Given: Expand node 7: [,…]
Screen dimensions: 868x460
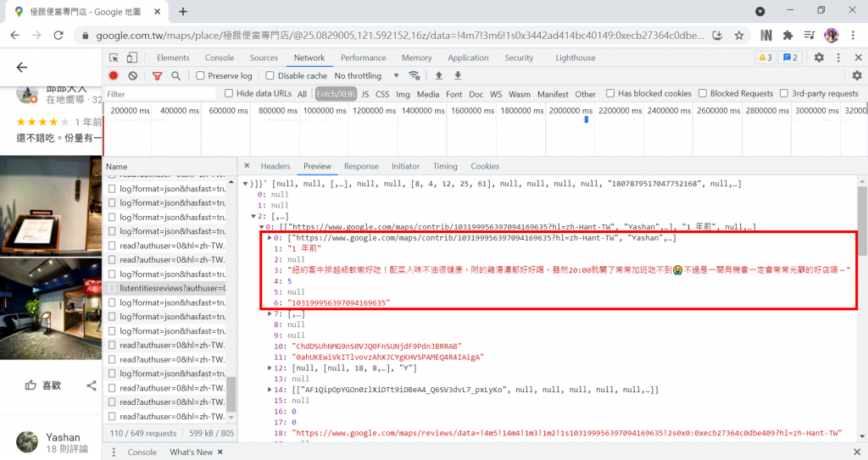Looking at the screenshot, I should click(270, 313).
